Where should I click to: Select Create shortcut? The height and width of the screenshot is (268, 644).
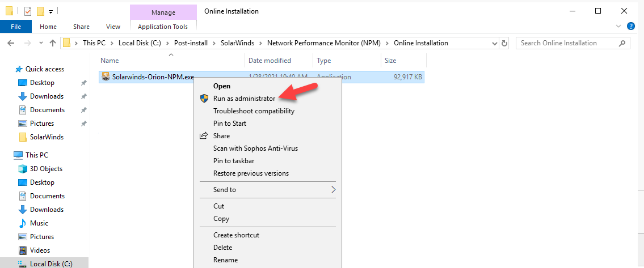tap(236, 235)
